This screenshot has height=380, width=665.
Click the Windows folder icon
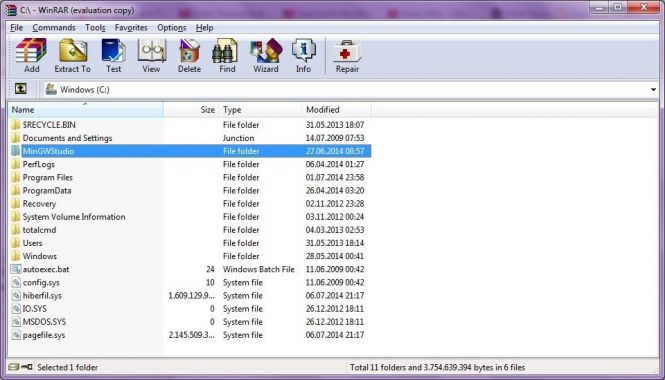tap(16, 256)
